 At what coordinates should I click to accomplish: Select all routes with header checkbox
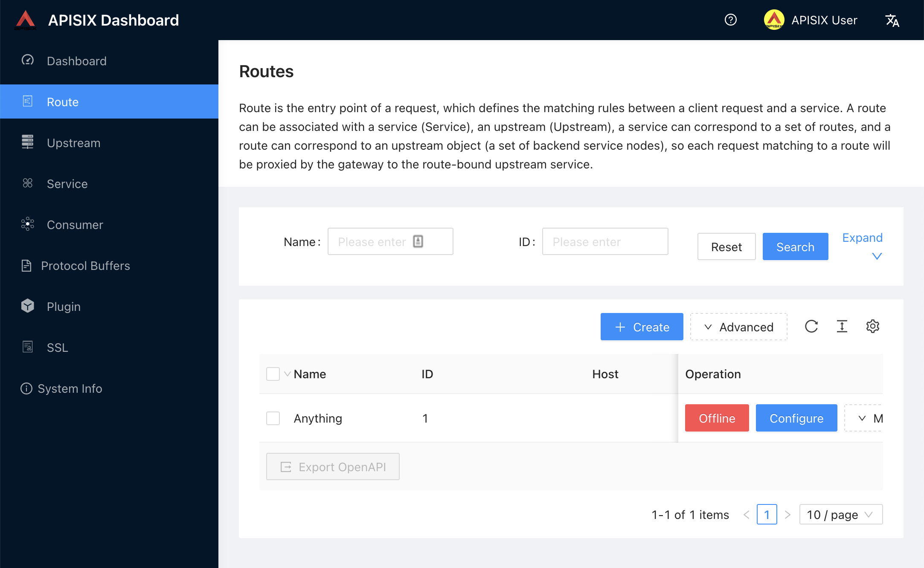(x=273, y=374)
